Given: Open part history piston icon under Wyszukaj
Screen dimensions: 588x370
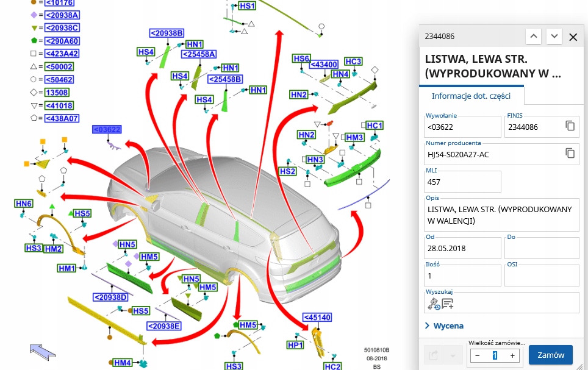Looking at the screenshot, I should (x=434, y=304).
